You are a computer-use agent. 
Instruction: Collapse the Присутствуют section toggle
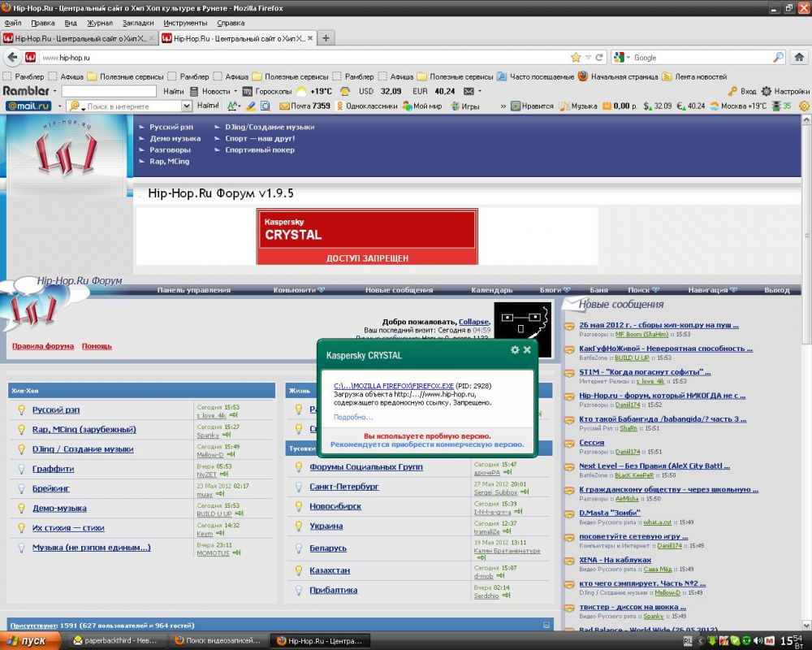click(x=546, y=625)
